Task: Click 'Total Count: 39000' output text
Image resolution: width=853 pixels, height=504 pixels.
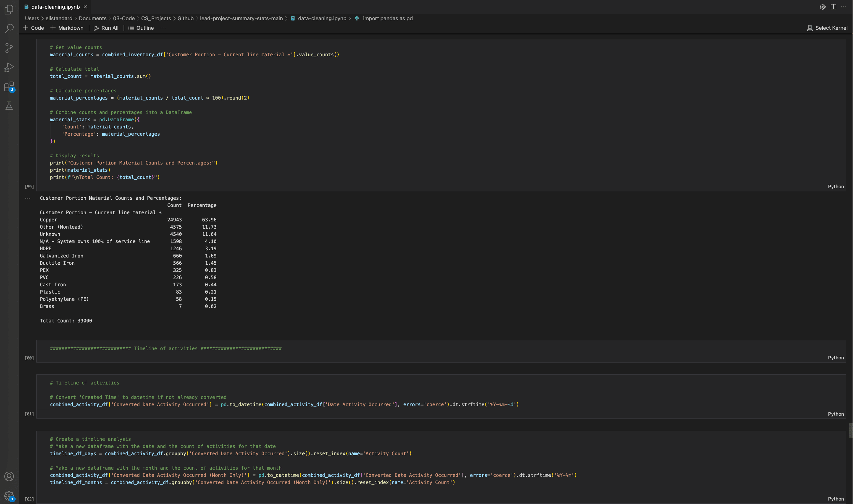Action: [66, 321]
